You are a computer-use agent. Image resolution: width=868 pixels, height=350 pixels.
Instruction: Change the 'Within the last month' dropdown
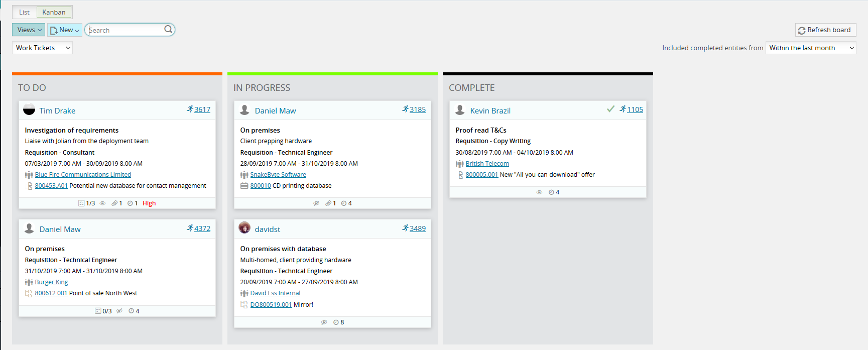tap(810, 48)
